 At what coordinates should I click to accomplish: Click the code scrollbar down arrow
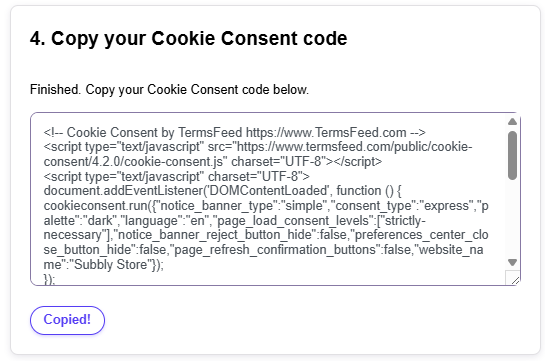[512, 262]
